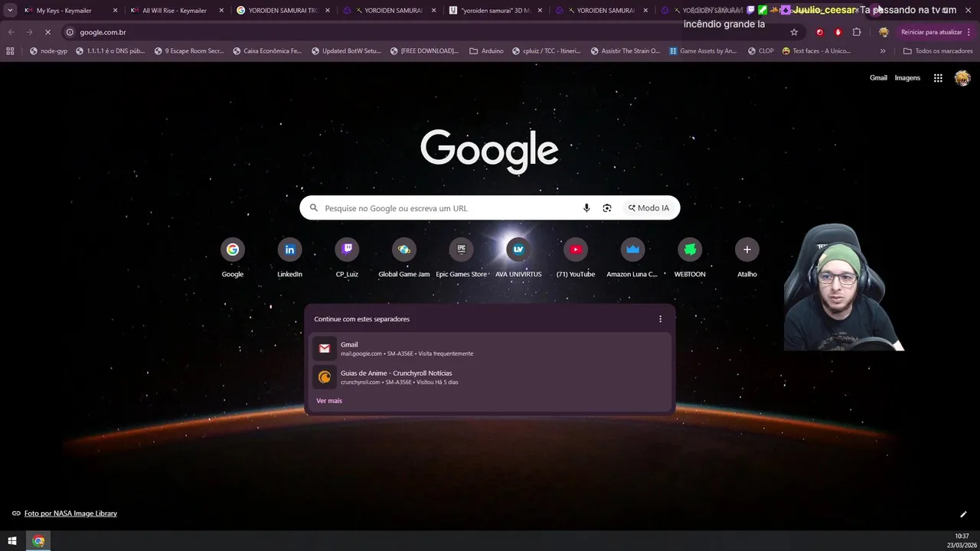The image size is (980, 551).
Task: Open the Text faces - A Unico... bookmark
Action: pos(816,51)
